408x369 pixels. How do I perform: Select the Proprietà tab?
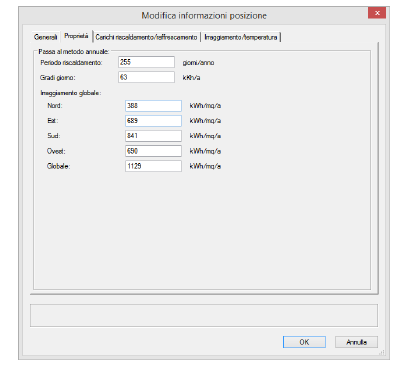coord(76,36)
